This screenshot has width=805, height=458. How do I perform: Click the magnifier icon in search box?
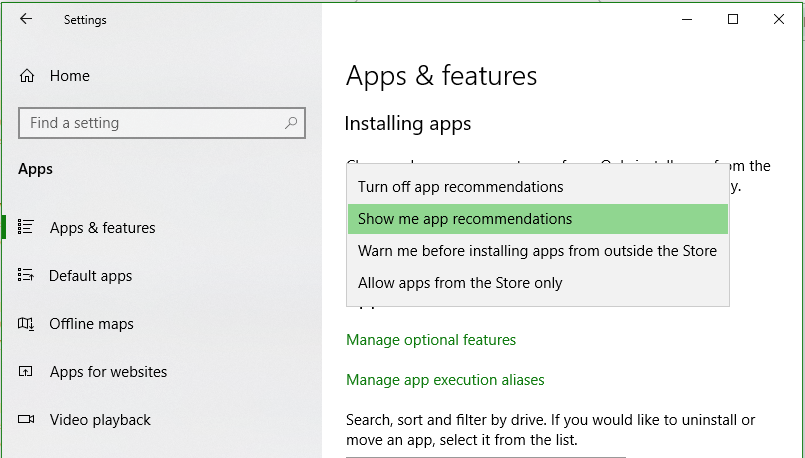[x=291, y=123]
